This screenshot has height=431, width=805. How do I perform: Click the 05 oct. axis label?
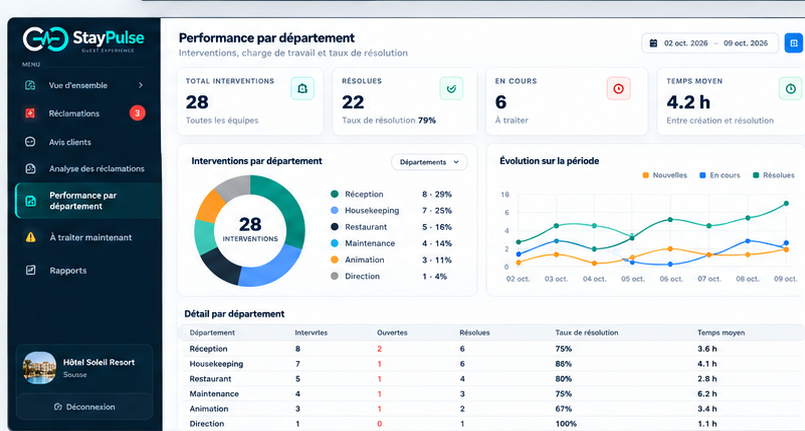[x=632, y=279]
